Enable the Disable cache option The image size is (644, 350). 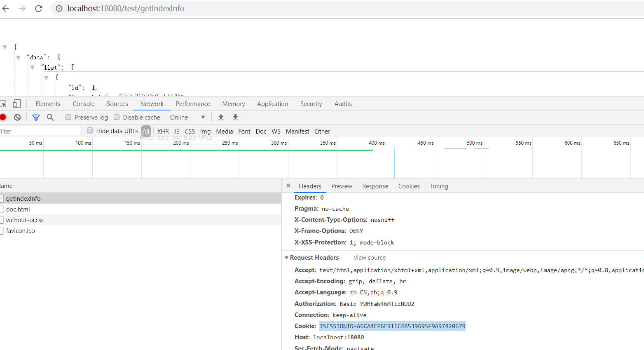coord(117,117)
